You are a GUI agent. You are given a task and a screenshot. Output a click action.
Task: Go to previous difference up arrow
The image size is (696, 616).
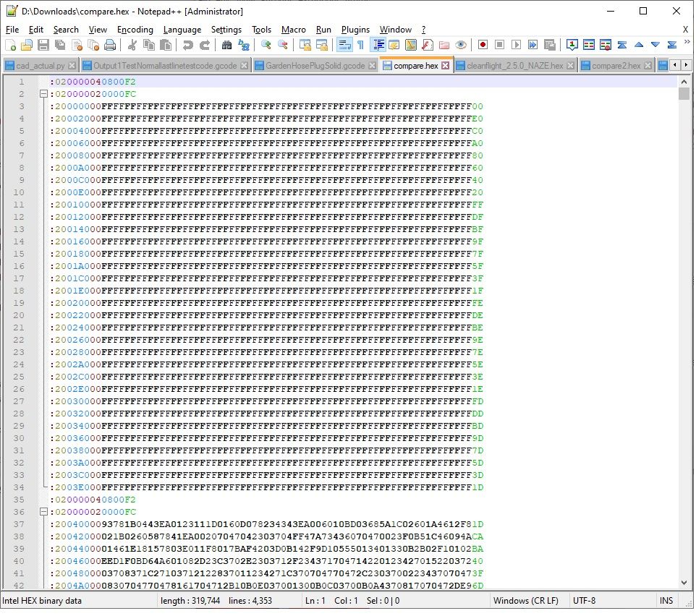[x=639, y=45]
